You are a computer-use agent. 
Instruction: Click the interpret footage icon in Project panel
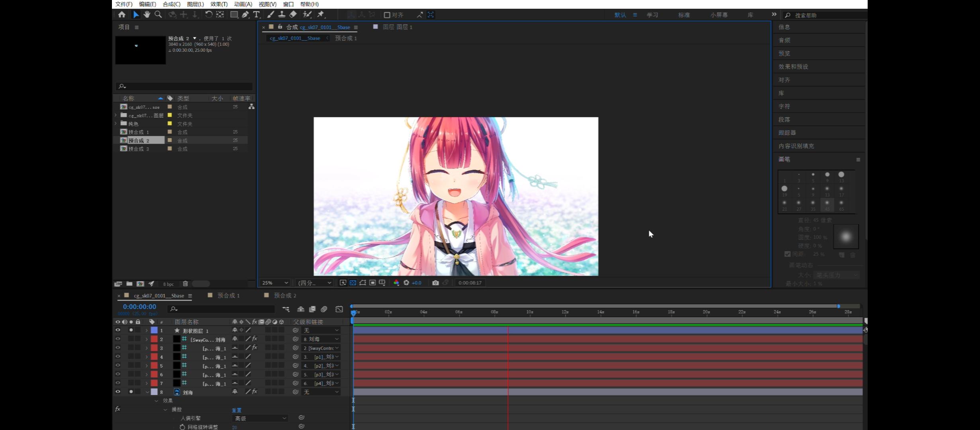[x=118, y=284]
